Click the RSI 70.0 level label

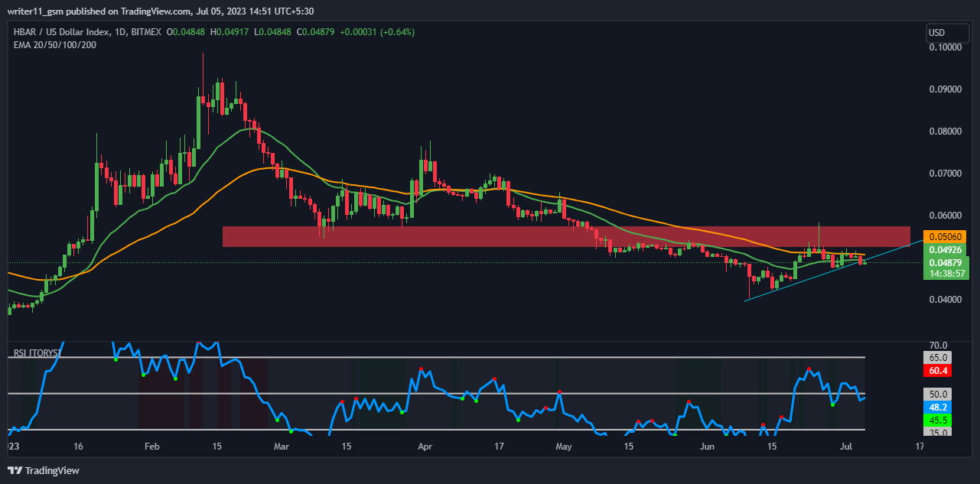[939, 346]
